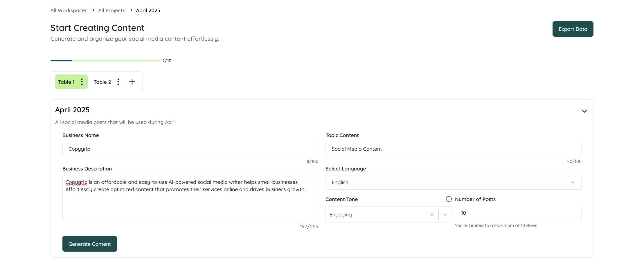Click the Export Data button
Screen dimensions: 644x265
573,29
